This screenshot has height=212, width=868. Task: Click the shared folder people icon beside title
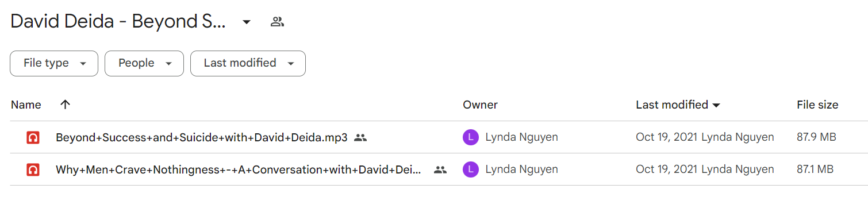coord(277,22)
